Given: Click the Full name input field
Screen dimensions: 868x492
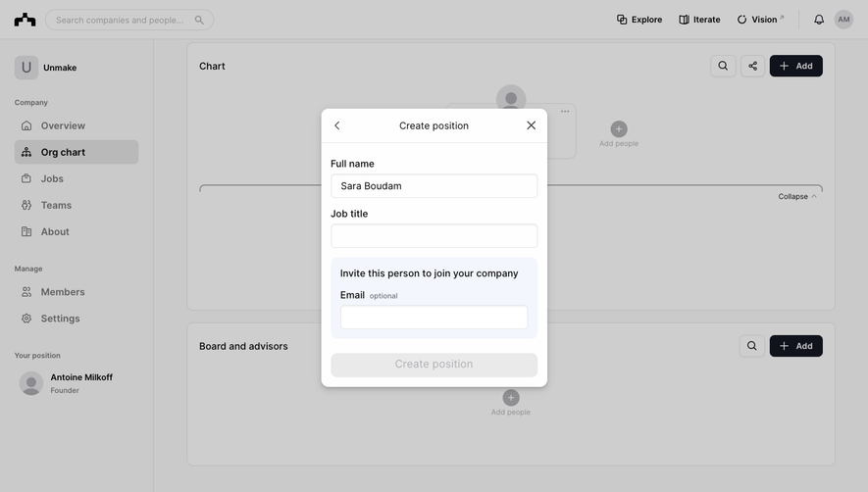Looking at the screenshot, I should coord(434,186).
